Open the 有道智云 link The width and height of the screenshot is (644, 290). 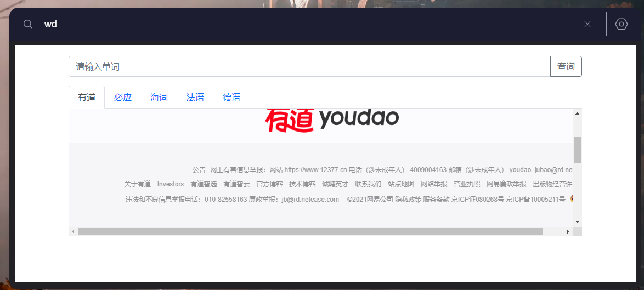pos(236,184)
